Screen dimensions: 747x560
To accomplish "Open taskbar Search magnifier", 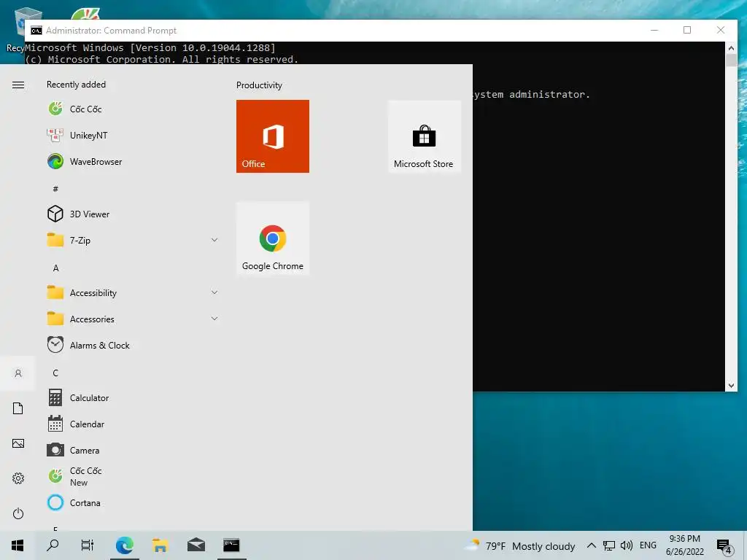I will (53, 545).
